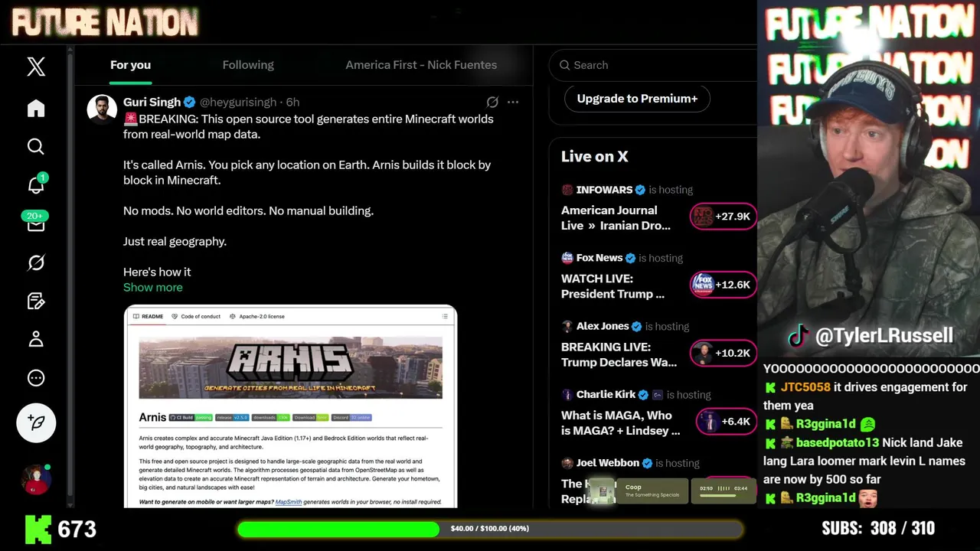Click the release v2.5.0 badge
The image size is (980, 551).
pos(232,418)
